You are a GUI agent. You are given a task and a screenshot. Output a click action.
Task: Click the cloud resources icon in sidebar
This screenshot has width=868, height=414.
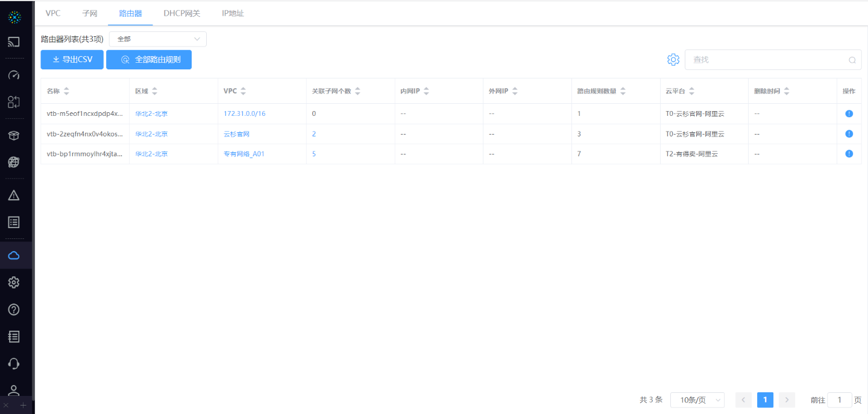click(14, 255)
